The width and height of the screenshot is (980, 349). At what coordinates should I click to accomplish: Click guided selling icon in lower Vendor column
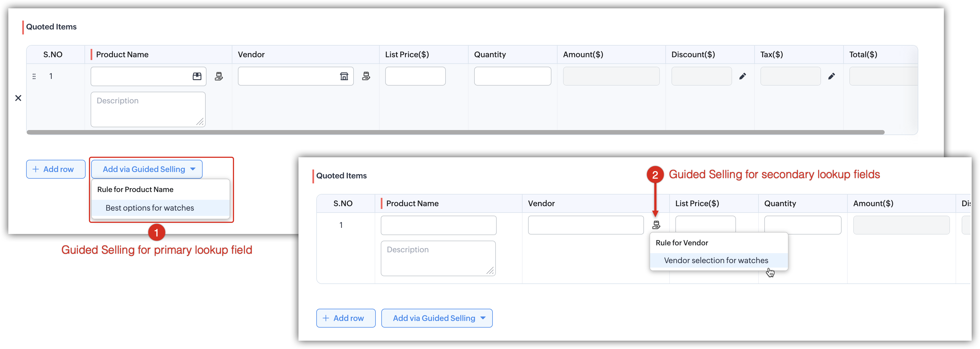coord(656,225)
